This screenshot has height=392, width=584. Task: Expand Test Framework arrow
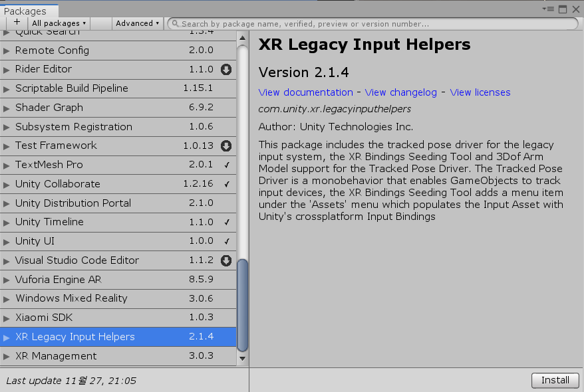pos(7,147)
